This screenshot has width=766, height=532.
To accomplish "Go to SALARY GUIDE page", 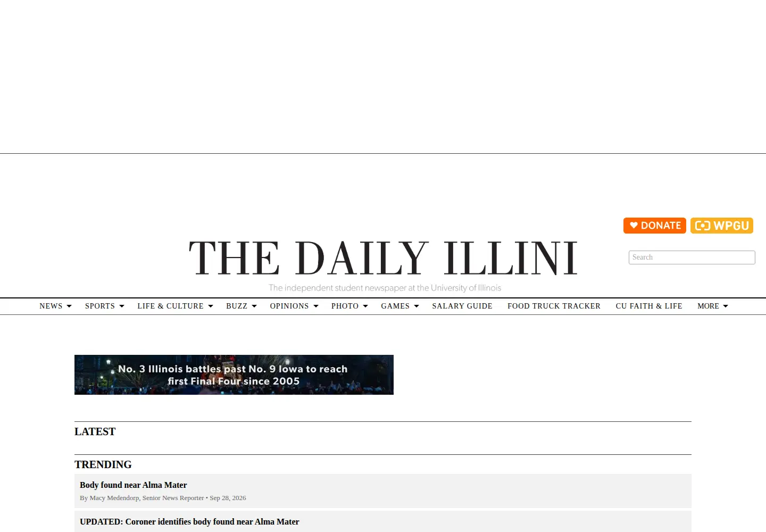I will click(462, 306).
